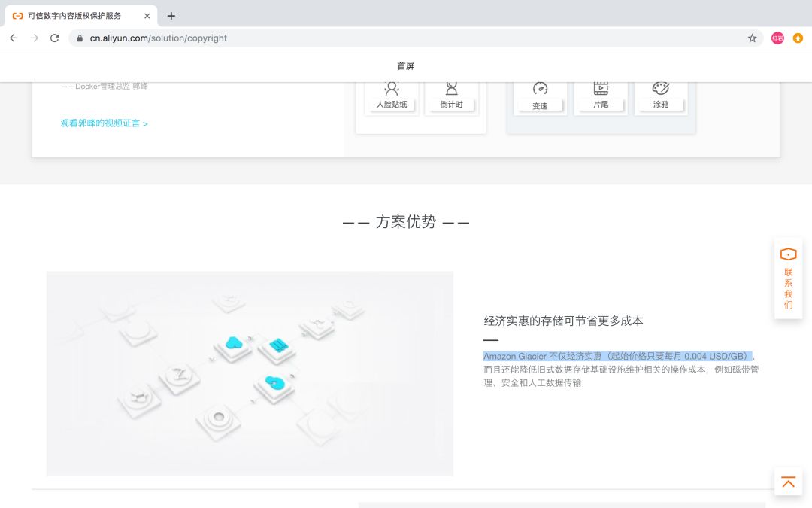Click heading 经济实惠的存储可节省更多成本
812x508 pixels.
click(x=563, y=321)
